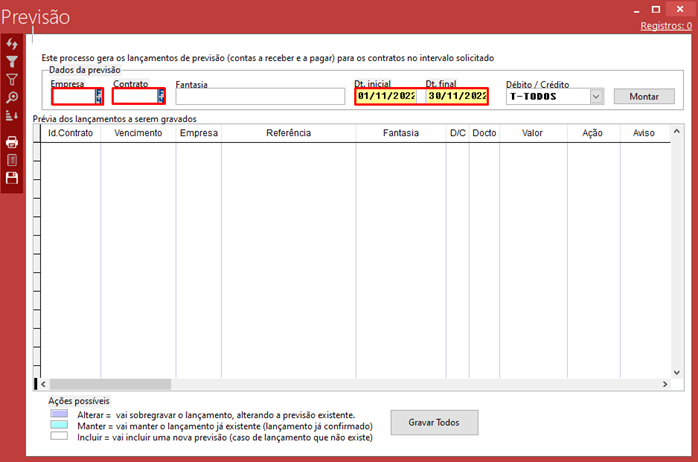This screenshot has height=462, width=698.
Task: Click the Gravar Todos button
Action: pyautogui.click(x=434, y=422)
